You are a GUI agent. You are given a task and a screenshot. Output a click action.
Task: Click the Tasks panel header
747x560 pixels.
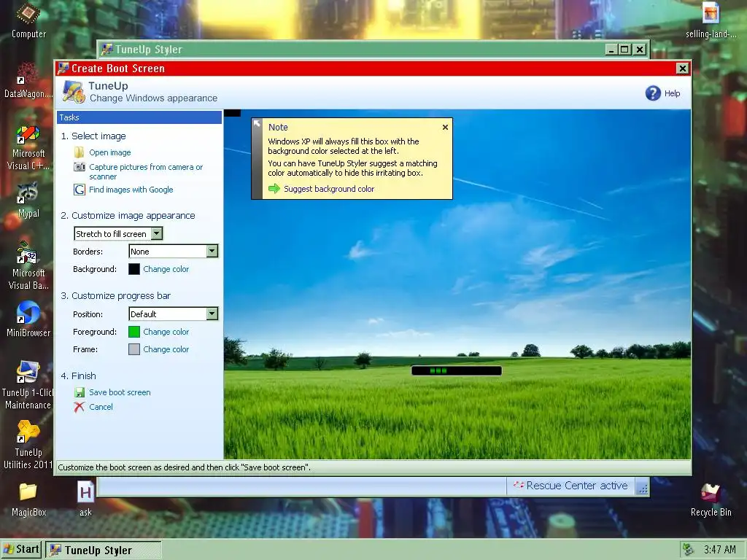click(139, 117)
